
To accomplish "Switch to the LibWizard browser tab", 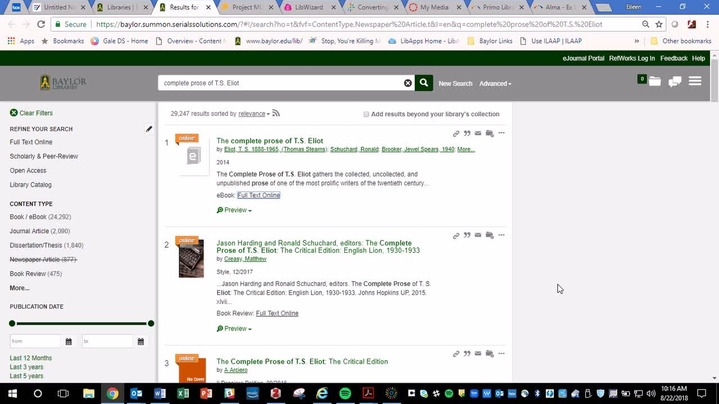I will (x=309, y=7).
